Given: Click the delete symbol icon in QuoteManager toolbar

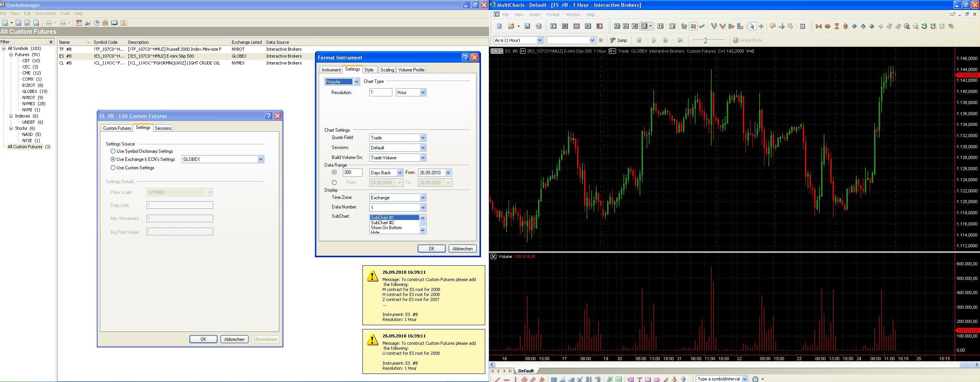Looking at the screenshot, I should (36, 23).
